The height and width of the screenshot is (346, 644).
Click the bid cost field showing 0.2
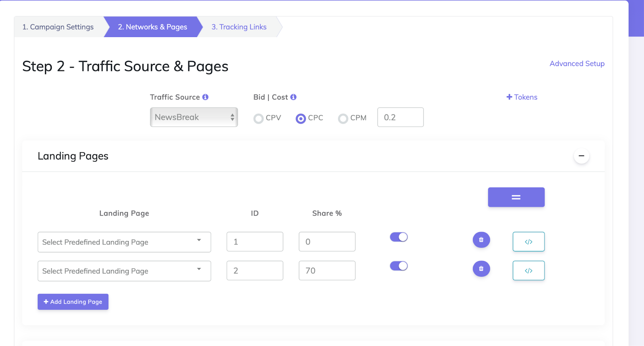(400, 117)
